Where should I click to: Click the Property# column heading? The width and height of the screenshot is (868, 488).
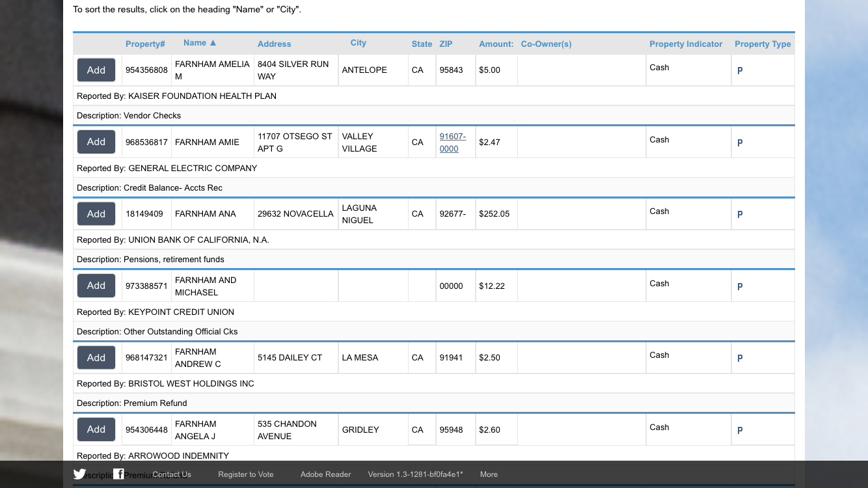[145, 44]
